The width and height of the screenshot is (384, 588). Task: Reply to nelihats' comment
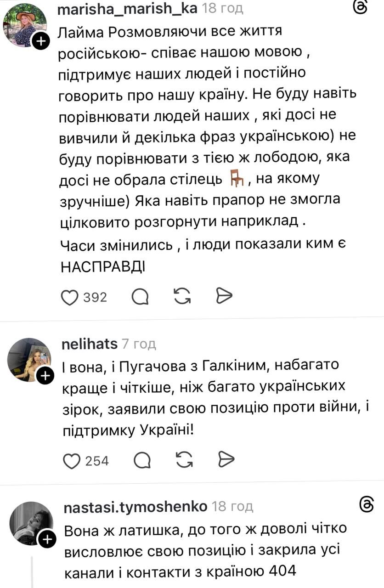point(141,461)
